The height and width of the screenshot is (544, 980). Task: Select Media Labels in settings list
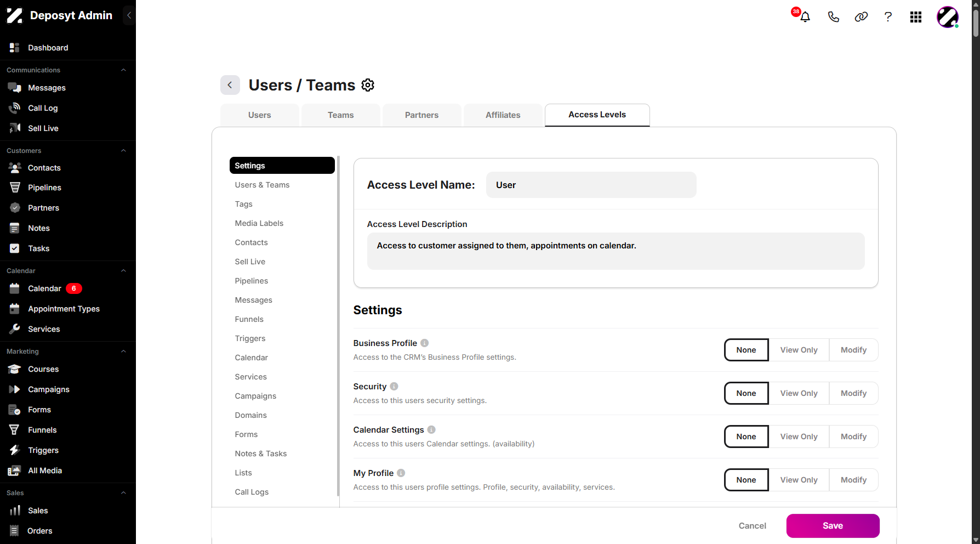tap(259, 223)
